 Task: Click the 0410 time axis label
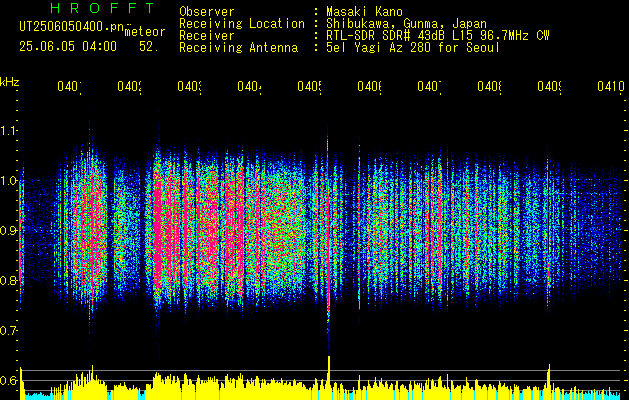point(611,86)
